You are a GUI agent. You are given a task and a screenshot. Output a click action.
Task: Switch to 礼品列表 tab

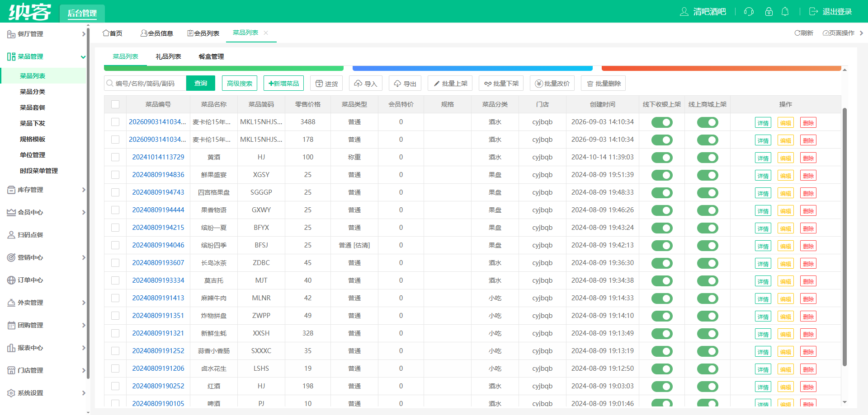click(x=168, y=56)
